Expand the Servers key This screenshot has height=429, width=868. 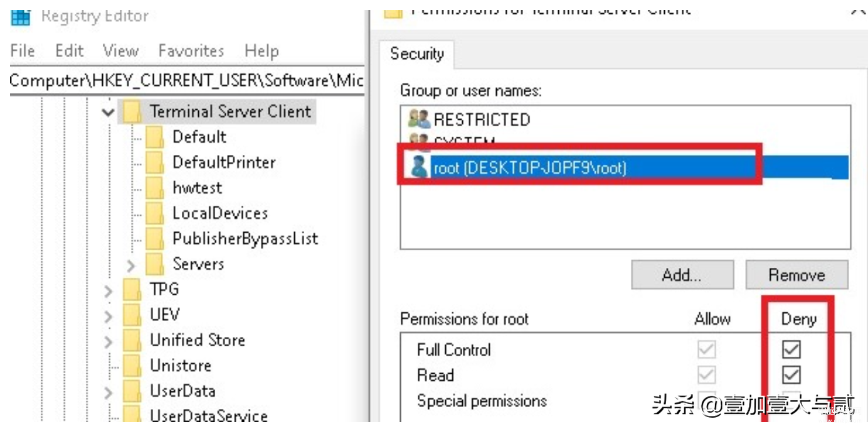(130, 265)
